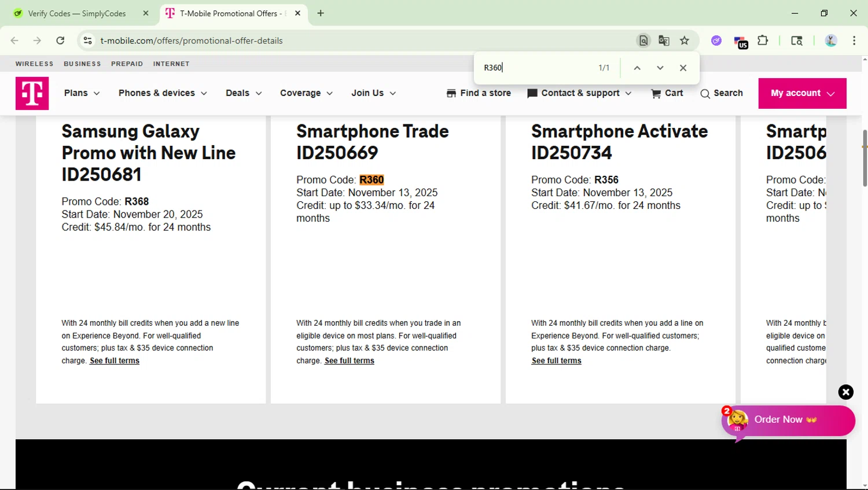
Task: Click the Find a store link
Action: 479,93
